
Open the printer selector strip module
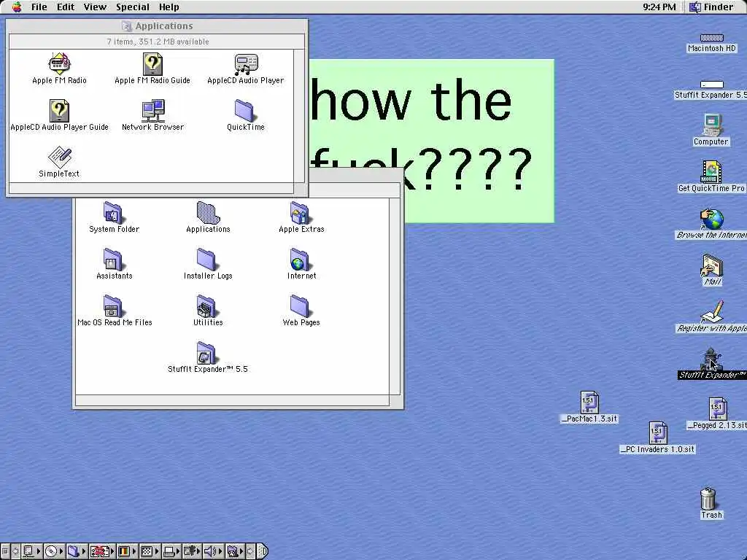point(171,551)
